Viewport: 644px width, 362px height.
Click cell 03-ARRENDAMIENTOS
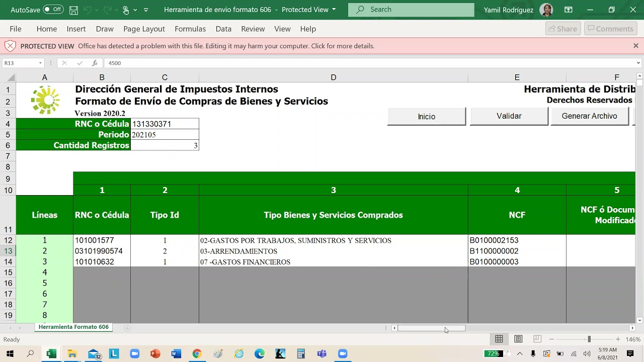coord(334,251)
